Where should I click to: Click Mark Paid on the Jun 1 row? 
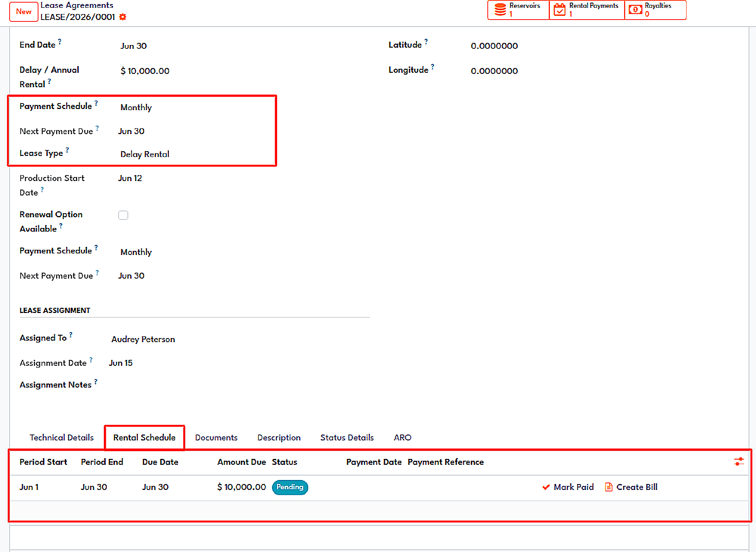pos(568,487)
